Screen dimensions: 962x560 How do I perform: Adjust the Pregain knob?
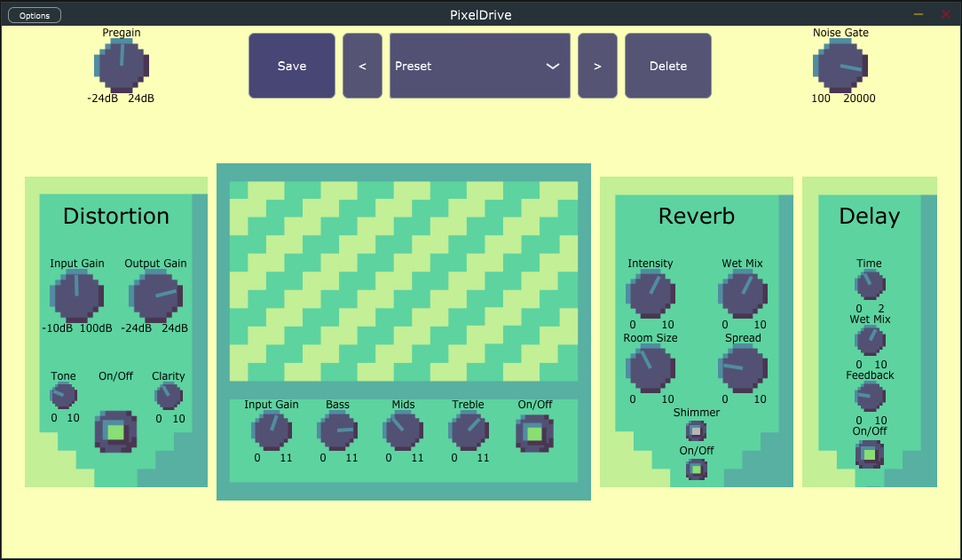[121, 66]
